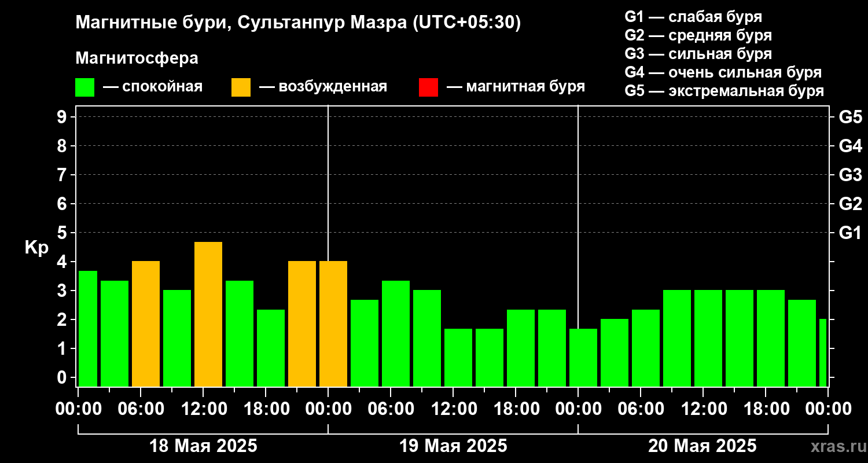This screenshot has width=868, height=463.
Task: Click the '20 Мая 2025' date label
Action: (703, 446)
